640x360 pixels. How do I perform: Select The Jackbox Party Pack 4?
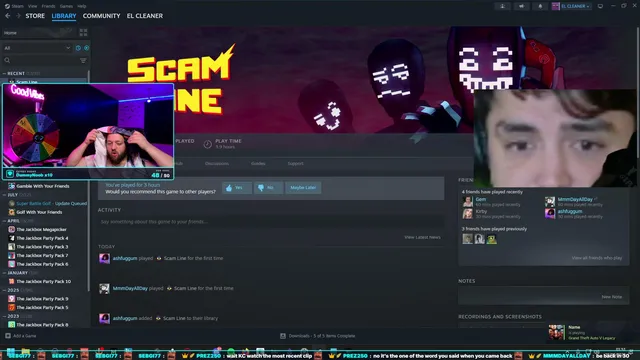(42, 238)
